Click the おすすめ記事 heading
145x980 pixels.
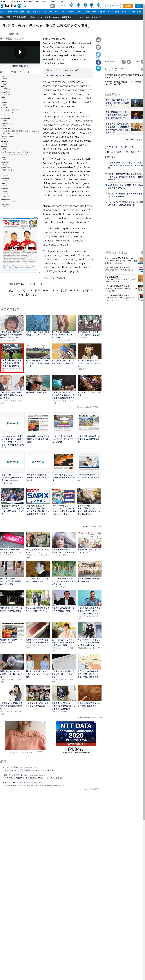10,309
